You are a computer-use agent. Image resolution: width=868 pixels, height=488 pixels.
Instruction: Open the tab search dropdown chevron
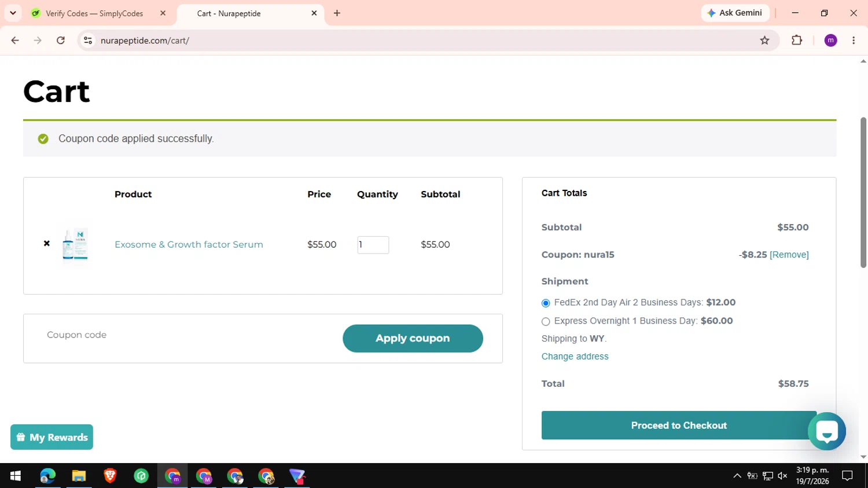[13, 13]
